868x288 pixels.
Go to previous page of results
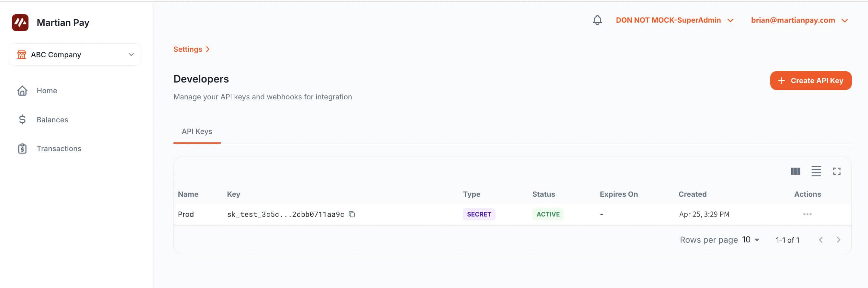(x=820, y=240)
